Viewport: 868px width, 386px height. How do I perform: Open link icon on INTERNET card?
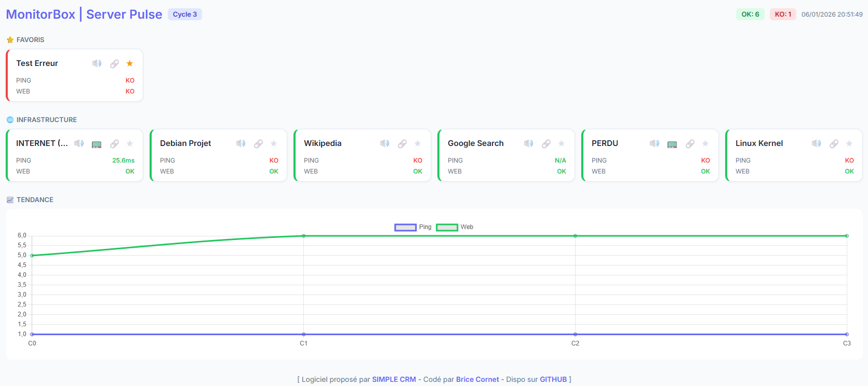[x=114, y=143]
